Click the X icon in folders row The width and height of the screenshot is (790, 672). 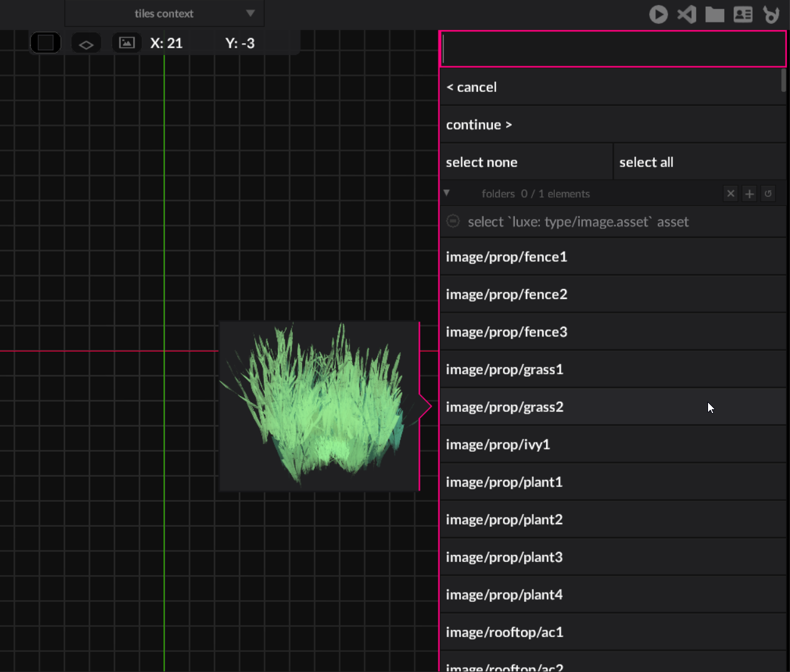pos(730,194)
